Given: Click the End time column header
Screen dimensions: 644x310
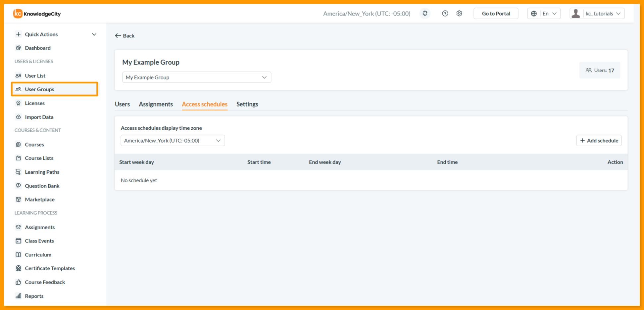Looking at the screenshot, I should click(447, 162).
